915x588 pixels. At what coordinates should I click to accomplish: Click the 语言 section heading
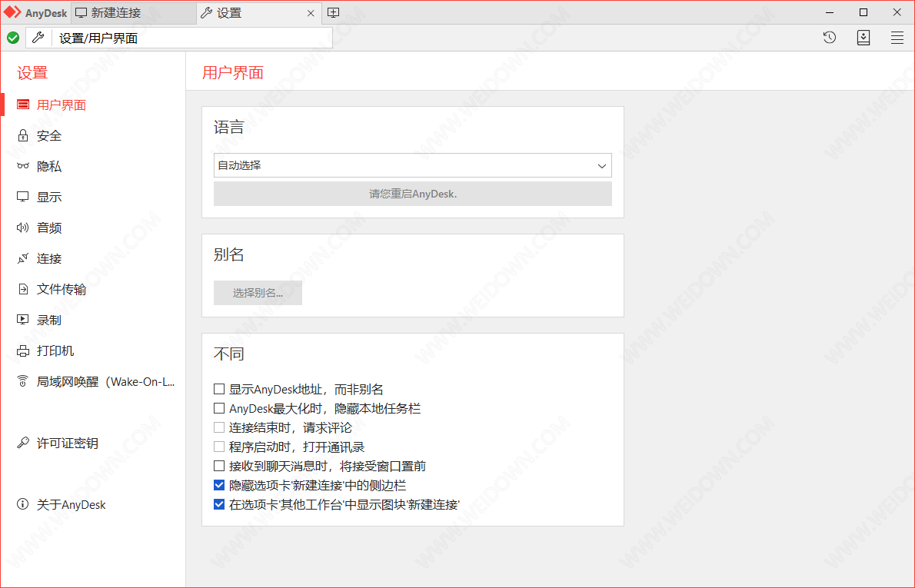coord(229,127)
